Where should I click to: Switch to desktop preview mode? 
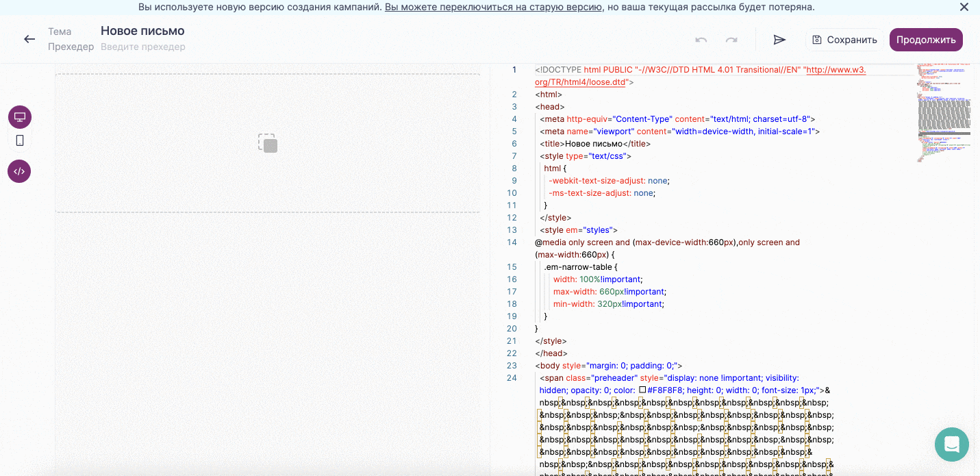[20, 117]
